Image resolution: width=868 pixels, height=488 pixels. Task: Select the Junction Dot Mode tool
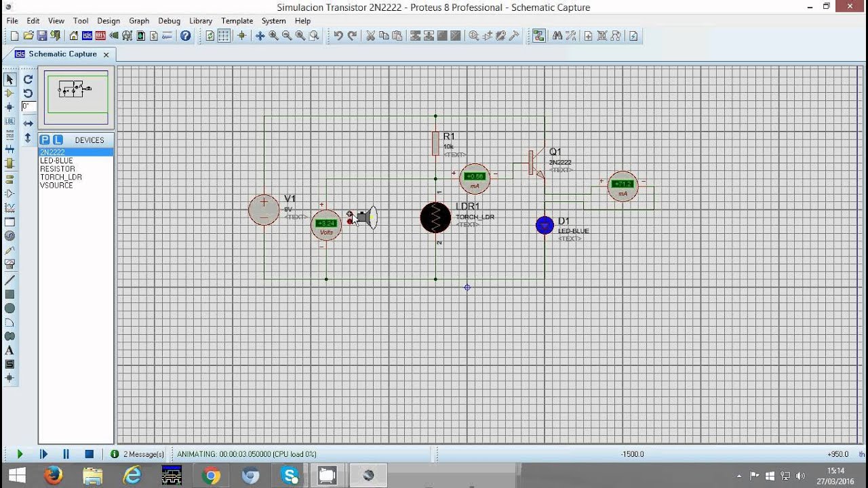click(9, 107)
